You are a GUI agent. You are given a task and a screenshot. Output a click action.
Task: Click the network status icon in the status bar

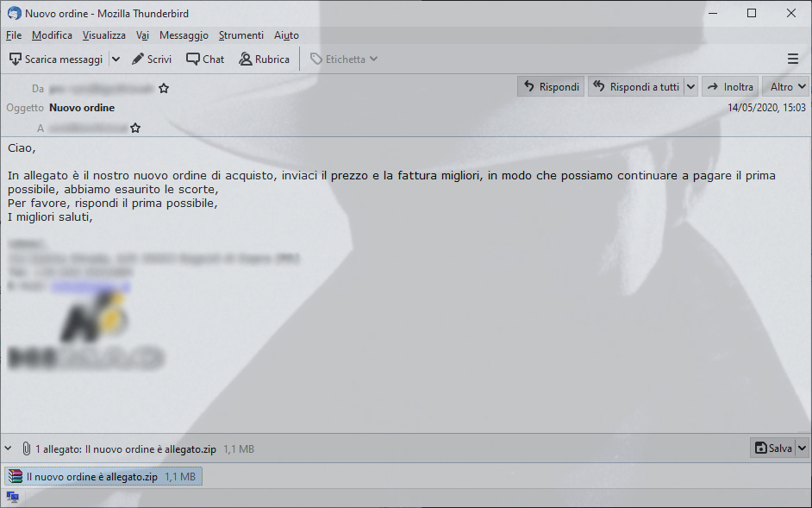pyautogui.click(x=12, y=498)
